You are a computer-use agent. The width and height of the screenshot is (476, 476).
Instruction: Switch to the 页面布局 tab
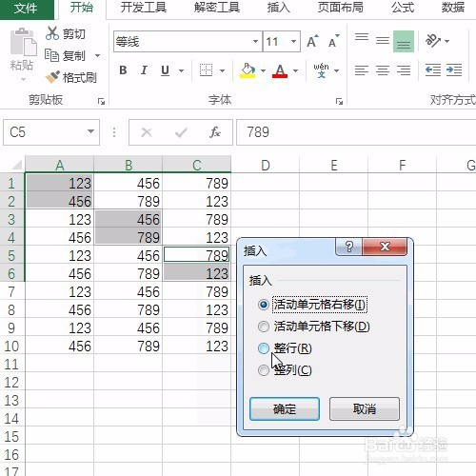[x=341, y=8]
